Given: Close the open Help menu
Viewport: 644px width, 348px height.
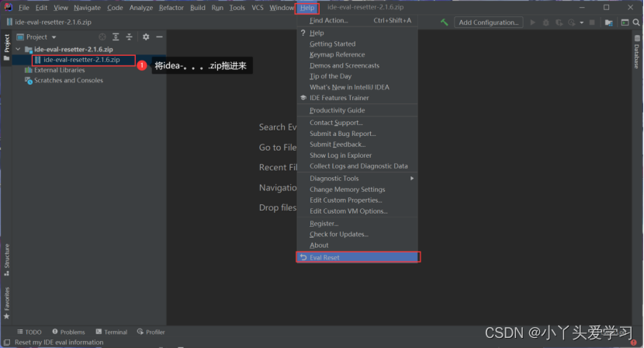Looking at the screenshot, I should [x=306, y=8].
